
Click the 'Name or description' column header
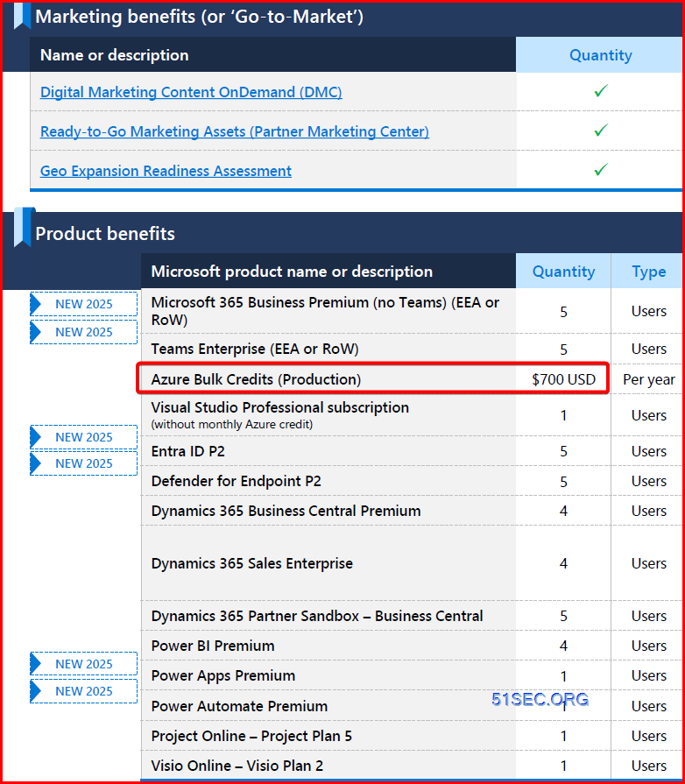coord(115,55)
